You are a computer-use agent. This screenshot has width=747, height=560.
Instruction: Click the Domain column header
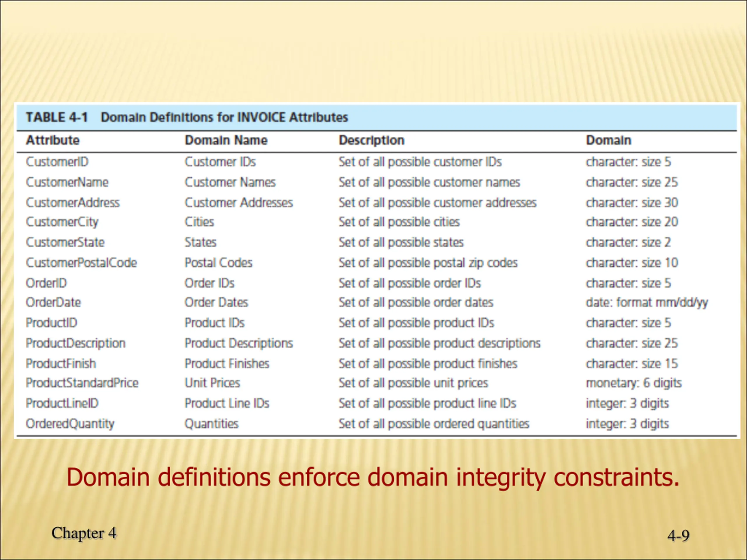click(608, 140)
